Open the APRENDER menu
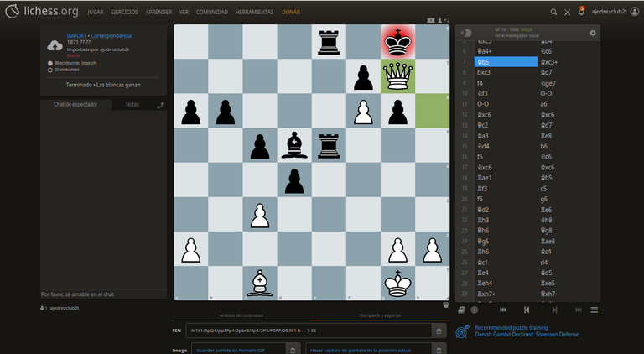Image resolution: width=644 pixels, height=354 pixels. tap(158, 13)
